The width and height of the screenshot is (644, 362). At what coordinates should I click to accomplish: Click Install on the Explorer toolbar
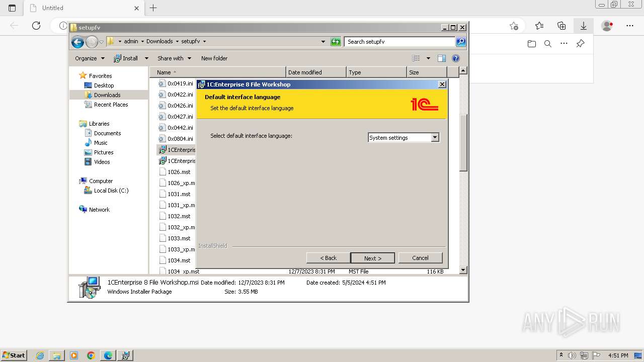[x=126, y=58]
